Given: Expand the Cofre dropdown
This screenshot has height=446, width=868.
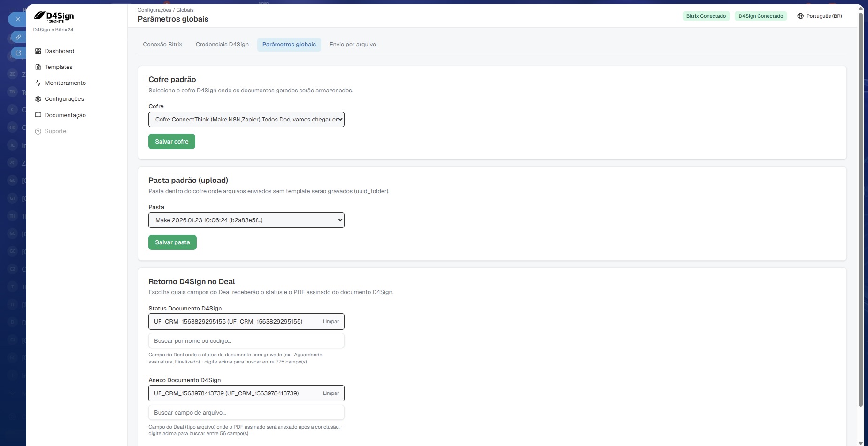Looking at the screenshot, I should tap(246, 120).
